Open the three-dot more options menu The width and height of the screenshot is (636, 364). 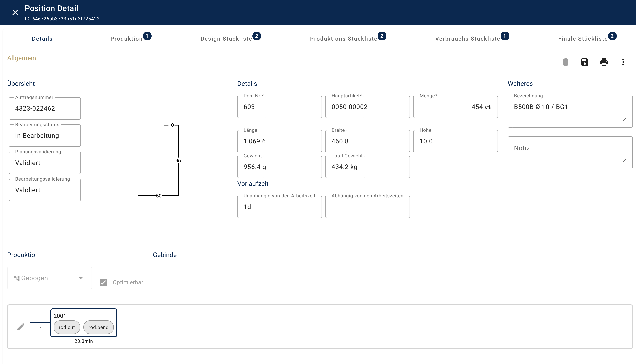pyautogui.click(x=623, y=62)
